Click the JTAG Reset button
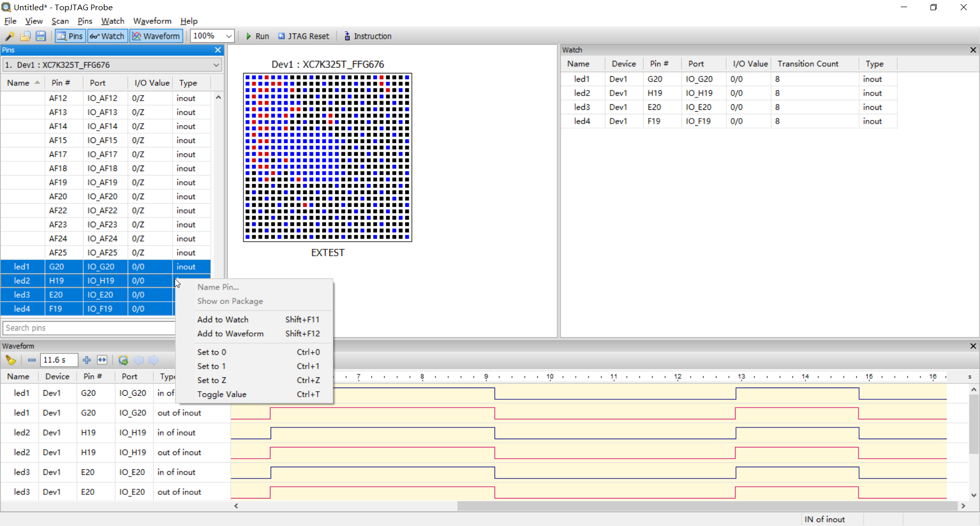980x526 pixels. pyautogui.click(x=304, y=36)
